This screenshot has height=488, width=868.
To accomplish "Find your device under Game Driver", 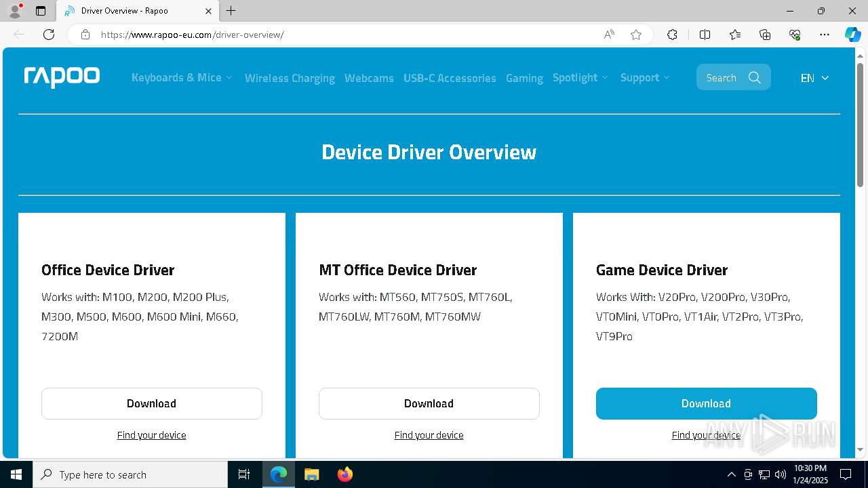I will (x=706, y=435).
